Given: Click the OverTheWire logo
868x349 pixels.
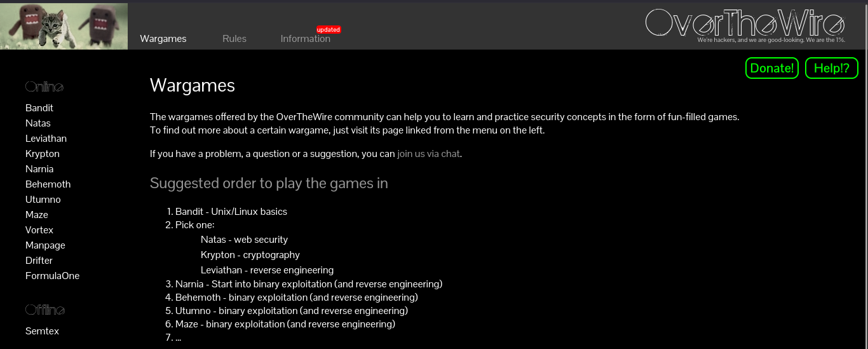Looking at the screenshot, I should pos(745,23).
